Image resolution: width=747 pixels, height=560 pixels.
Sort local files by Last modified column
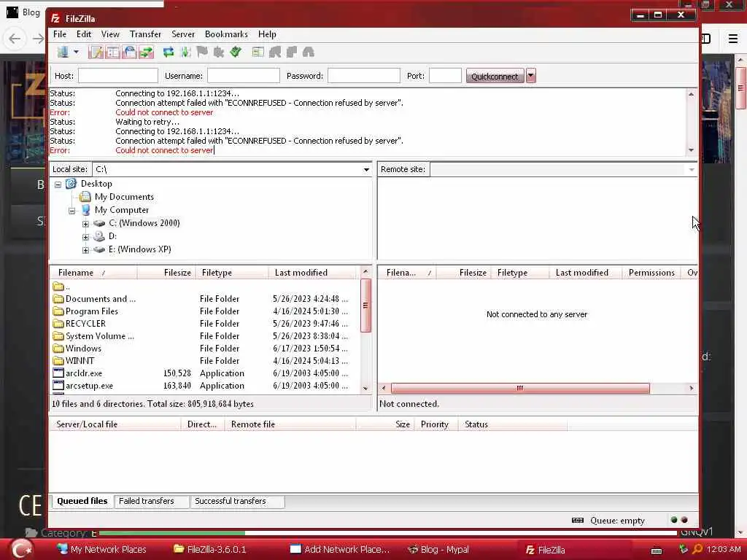[312, 273]
